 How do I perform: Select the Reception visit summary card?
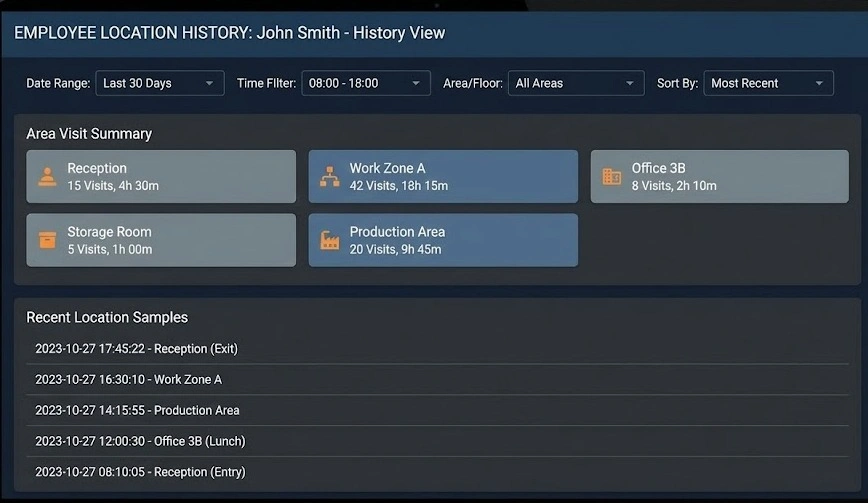161,177
